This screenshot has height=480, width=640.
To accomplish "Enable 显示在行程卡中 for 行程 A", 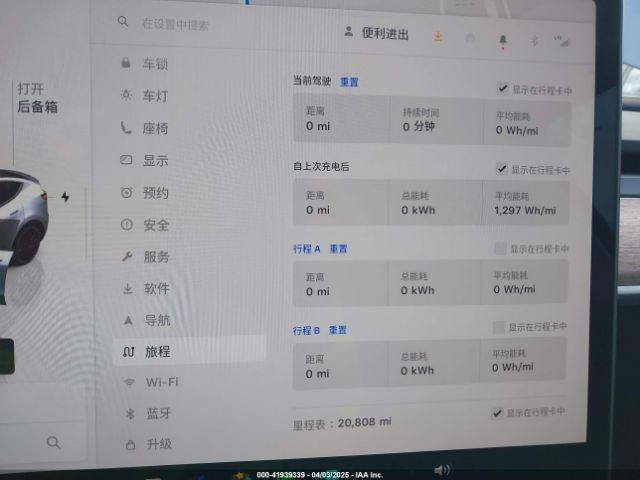I will (x=500, y=248).
